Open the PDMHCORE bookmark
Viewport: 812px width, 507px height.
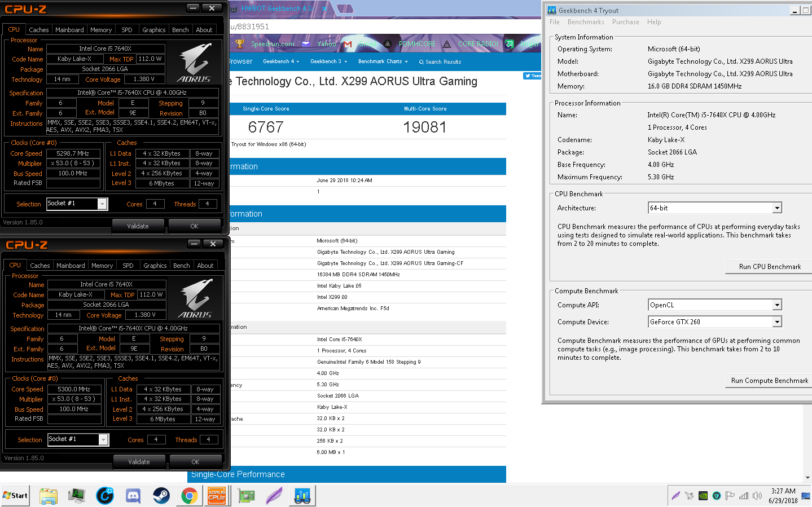point(410,43)
